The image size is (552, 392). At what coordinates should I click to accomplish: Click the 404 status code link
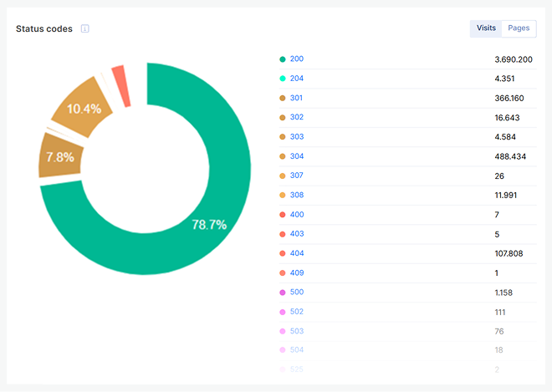point(297,253)
